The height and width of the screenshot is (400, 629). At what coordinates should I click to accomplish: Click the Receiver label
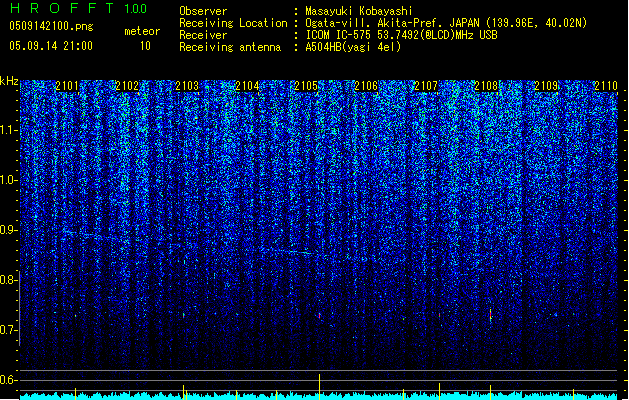pyautogui.click(x=203, y=35)
